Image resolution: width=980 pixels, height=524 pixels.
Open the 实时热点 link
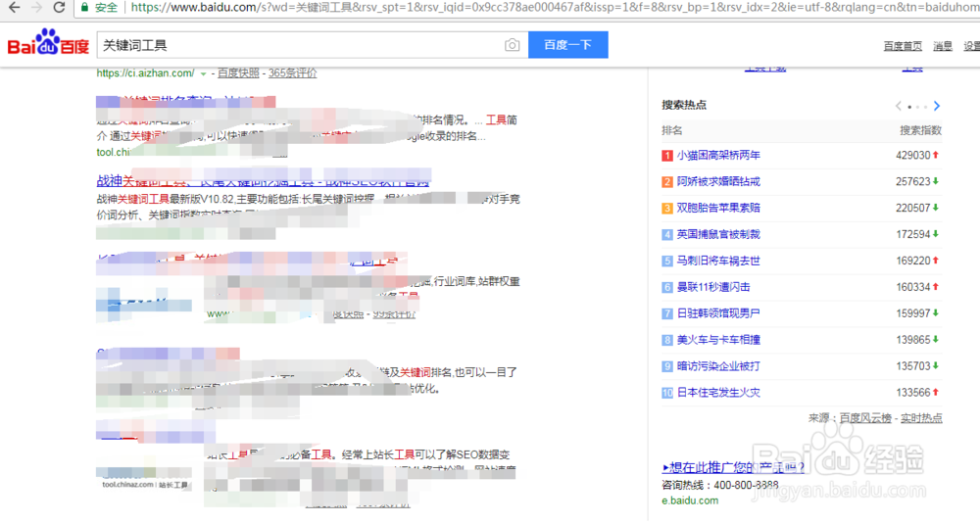tap(921, 418)
